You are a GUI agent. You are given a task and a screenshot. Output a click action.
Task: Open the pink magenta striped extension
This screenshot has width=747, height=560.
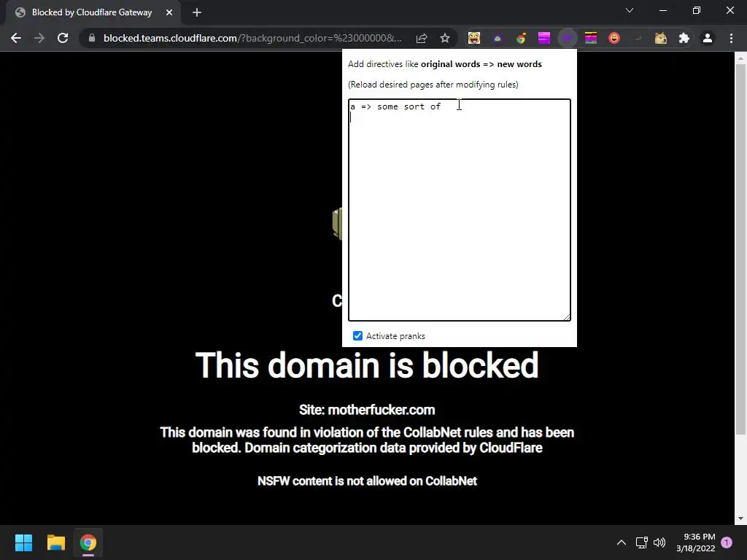click(544, 38)
